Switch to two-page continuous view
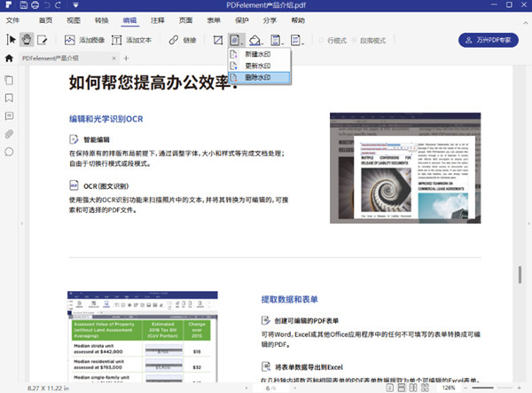 coord(425,388)
